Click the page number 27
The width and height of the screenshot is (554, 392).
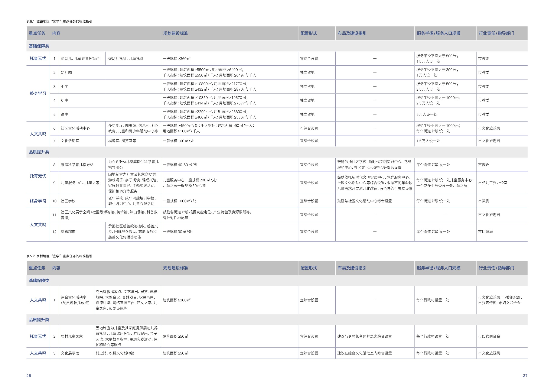525,376
